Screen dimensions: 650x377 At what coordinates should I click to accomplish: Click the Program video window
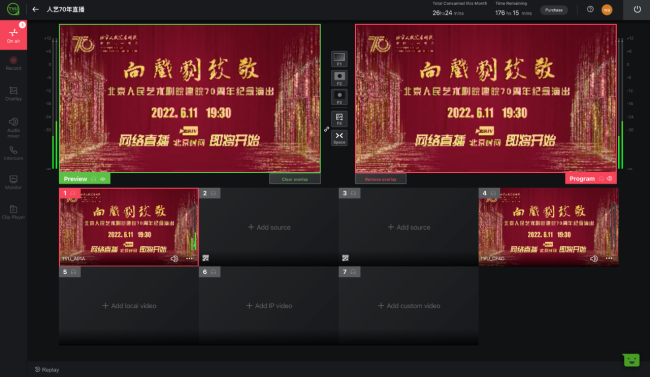click(x=486, y=98)
